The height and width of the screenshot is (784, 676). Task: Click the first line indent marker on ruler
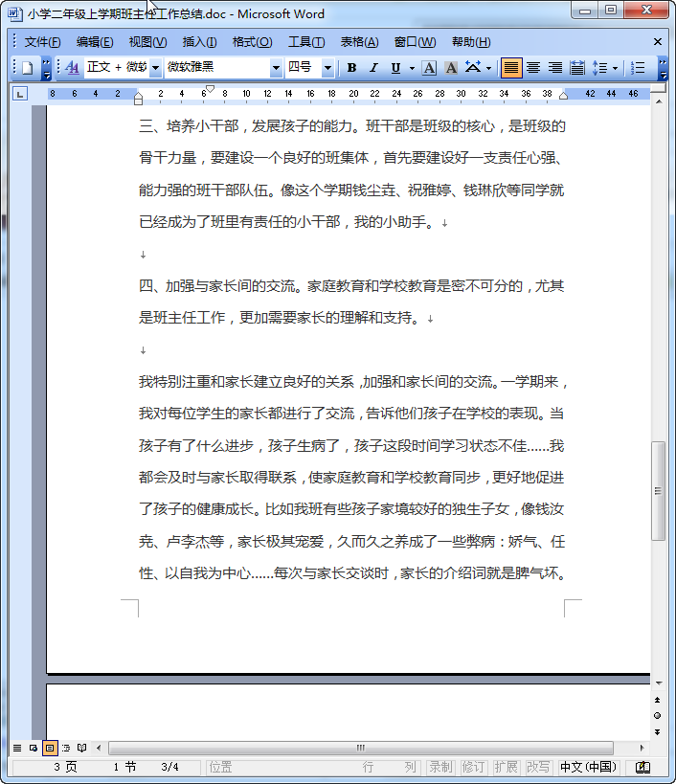(x=210, y=89)
